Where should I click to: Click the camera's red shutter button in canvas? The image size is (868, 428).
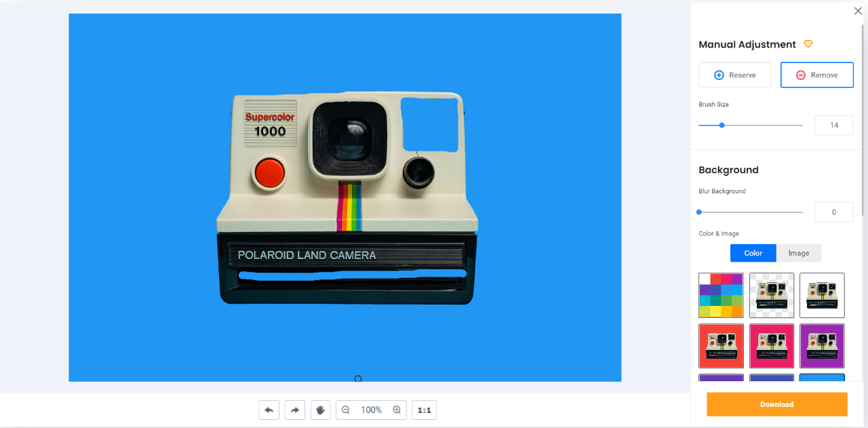point(269,172)
